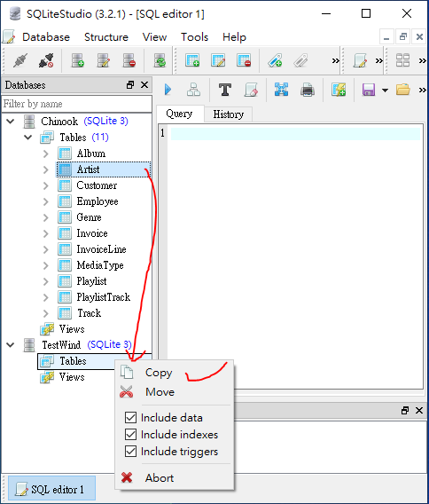Click the Explain query plan icon
This screenshot has width=429, height=504.
[193, 90]
